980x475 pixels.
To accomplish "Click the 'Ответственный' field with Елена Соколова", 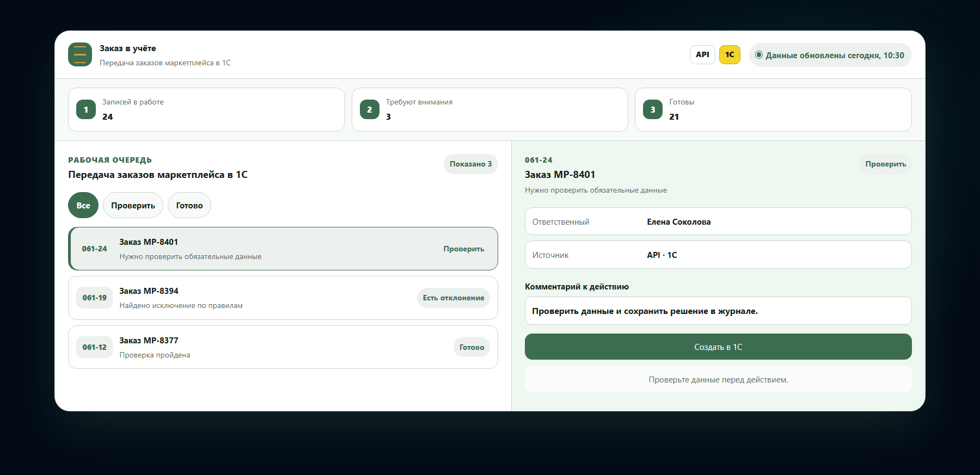I will click(x=718, y=221).
